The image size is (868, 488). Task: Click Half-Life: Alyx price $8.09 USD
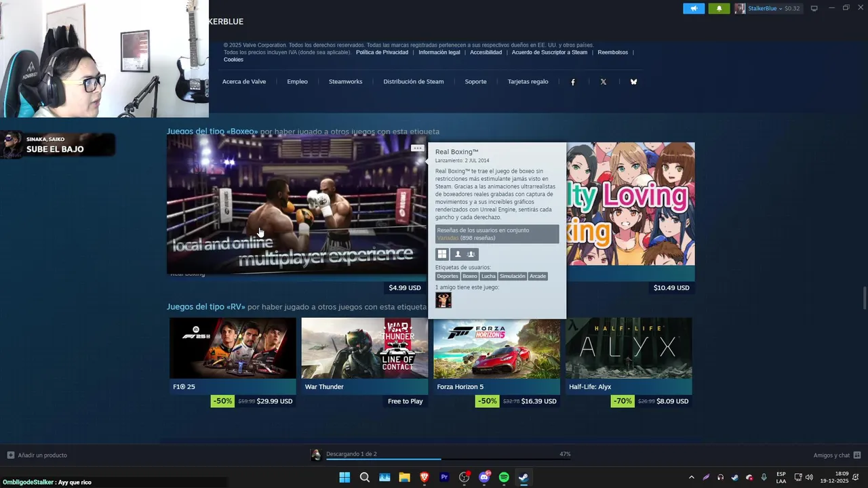click(x=673, y=401)
